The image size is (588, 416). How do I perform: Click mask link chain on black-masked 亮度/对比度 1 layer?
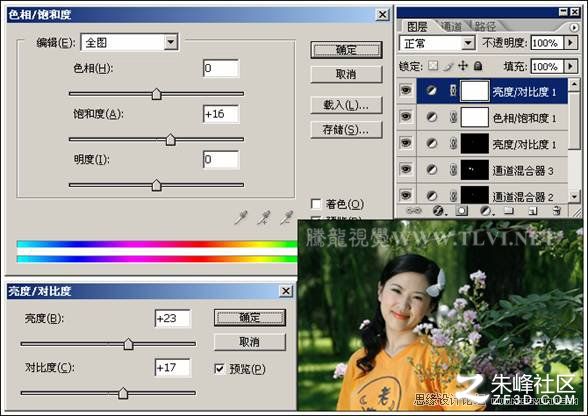(x=453, y=143)
